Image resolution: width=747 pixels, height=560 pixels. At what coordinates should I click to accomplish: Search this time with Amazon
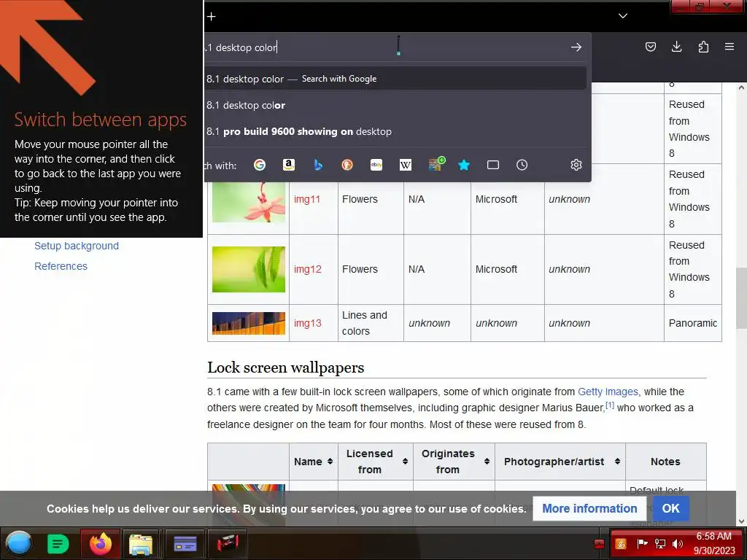289,166
